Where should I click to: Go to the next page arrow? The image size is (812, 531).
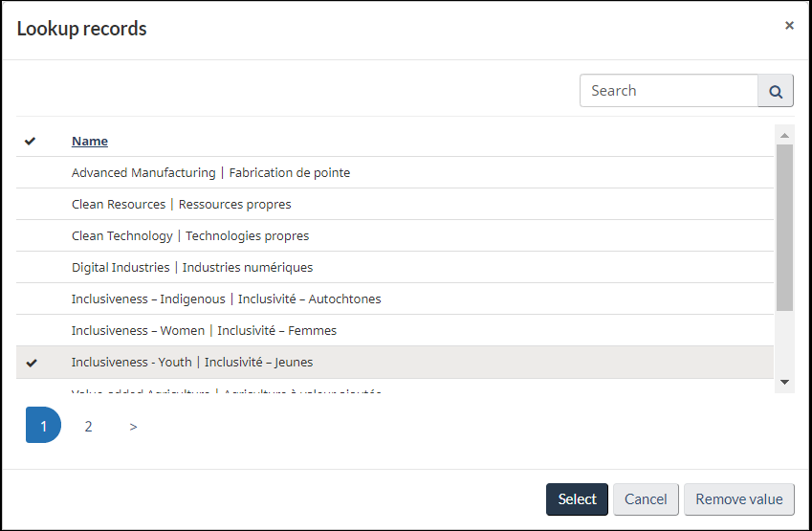(133, 427)
